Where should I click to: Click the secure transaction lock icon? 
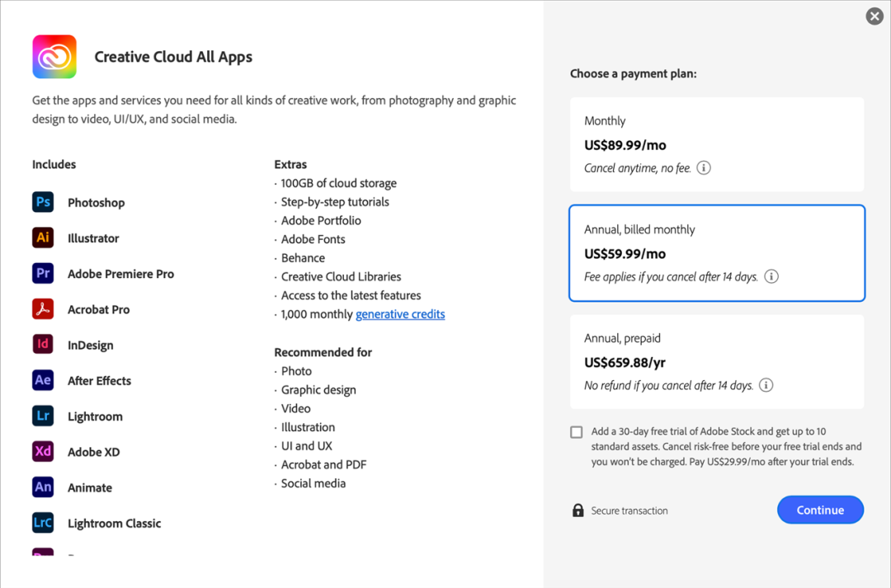point(576,510)
